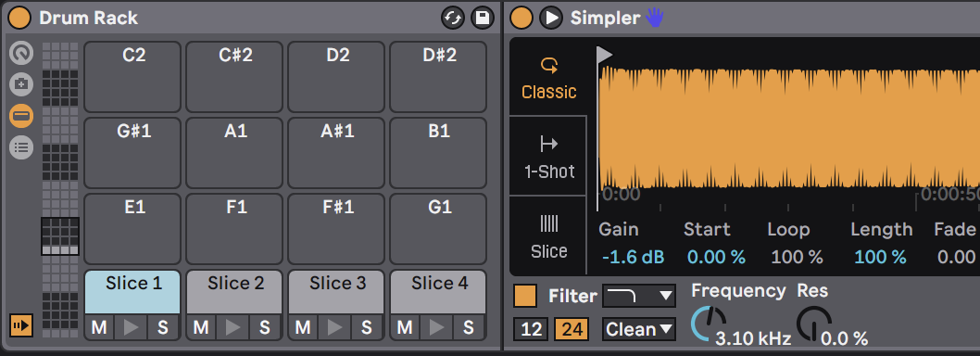
Task: Select the C2 drum pad
Action: pyautogui.click(x=132, y=77)
